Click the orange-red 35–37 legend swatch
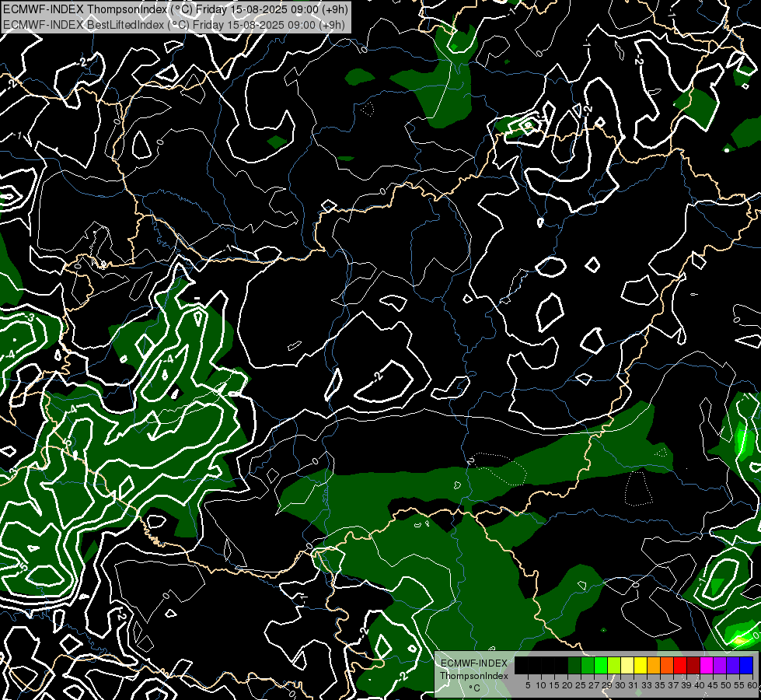Image resolution: width=761 pixels, height=700 pixels. (667, 665)
